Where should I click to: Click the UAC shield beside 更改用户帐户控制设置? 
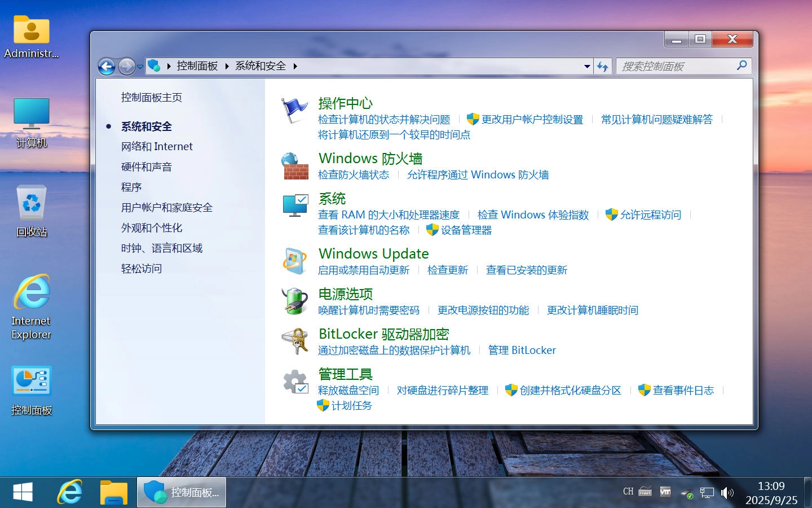point(472,119)
